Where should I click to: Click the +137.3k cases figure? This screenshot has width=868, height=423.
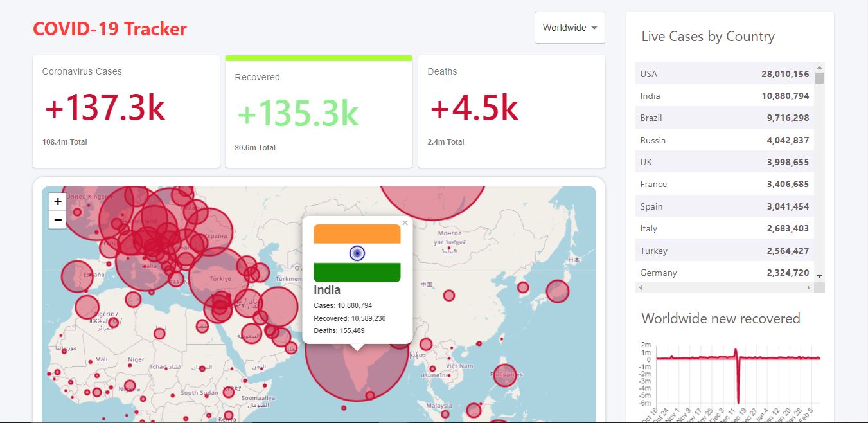(105, 107)
